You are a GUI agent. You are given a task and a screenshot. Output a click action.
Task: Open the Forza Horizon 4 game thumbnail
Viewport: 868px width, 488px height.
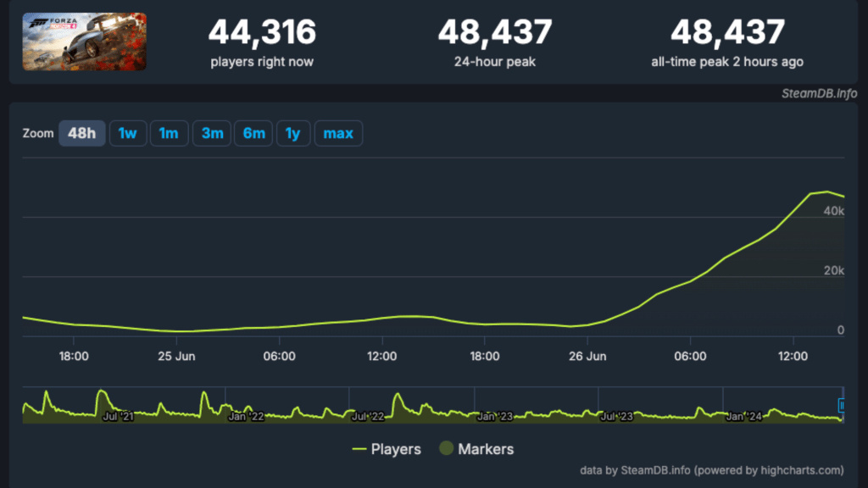pyautogui.click(x=84, y=42)
